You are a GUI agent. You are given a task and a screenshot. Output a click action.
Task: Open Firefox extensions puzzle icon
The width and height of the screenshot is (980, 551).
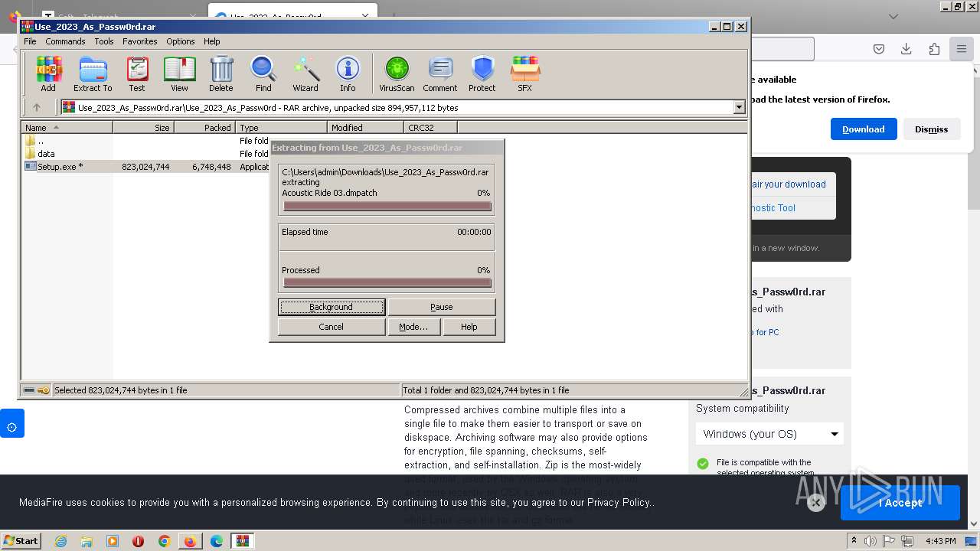point(934,49)
